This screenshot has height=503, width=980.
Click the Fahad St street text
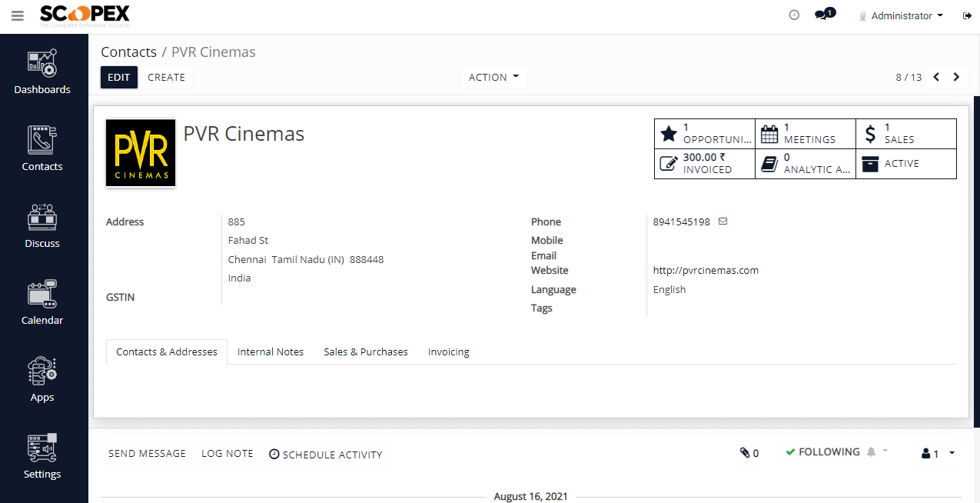(248, 240)
